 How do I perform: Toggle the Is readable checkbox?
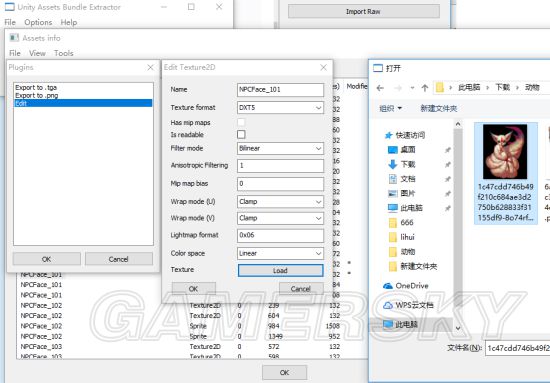click(241, 135)
